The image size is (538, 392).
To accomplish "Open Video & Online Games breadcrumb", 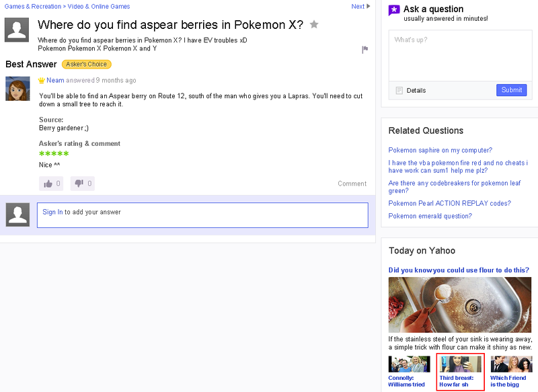I will point(99,6).
